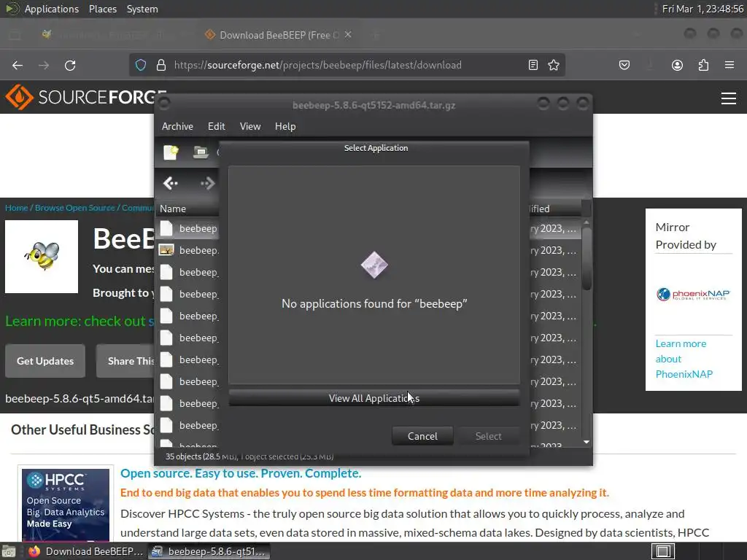Viewport: 747px width, 560px height.
Task: Click the archive list scroll down arrow
Action: point(587,442)
